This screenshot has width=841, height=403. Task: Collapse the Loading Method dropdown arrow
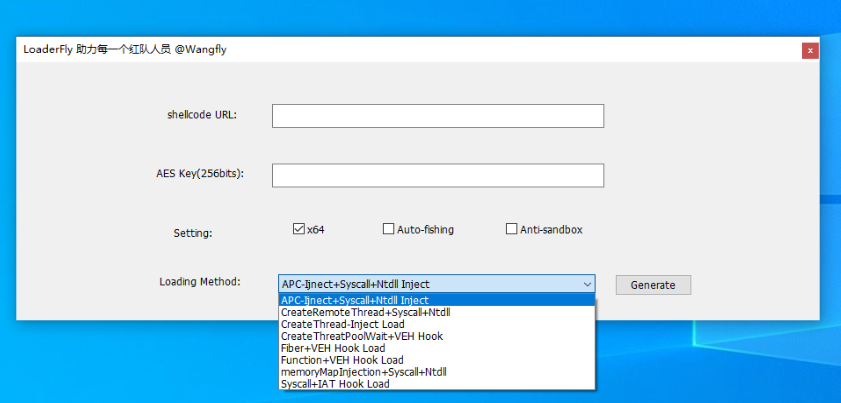[x=587, y=284]
